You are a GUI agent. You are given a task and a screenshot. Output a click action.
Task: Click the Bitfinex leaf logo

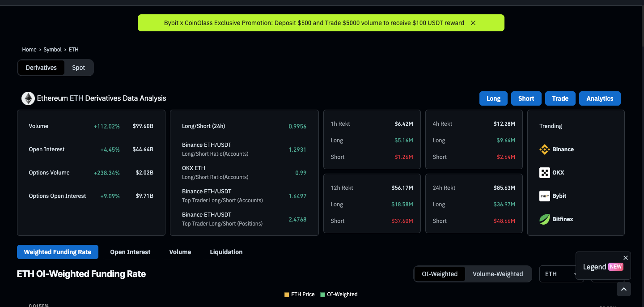click(x=544, y=219)
